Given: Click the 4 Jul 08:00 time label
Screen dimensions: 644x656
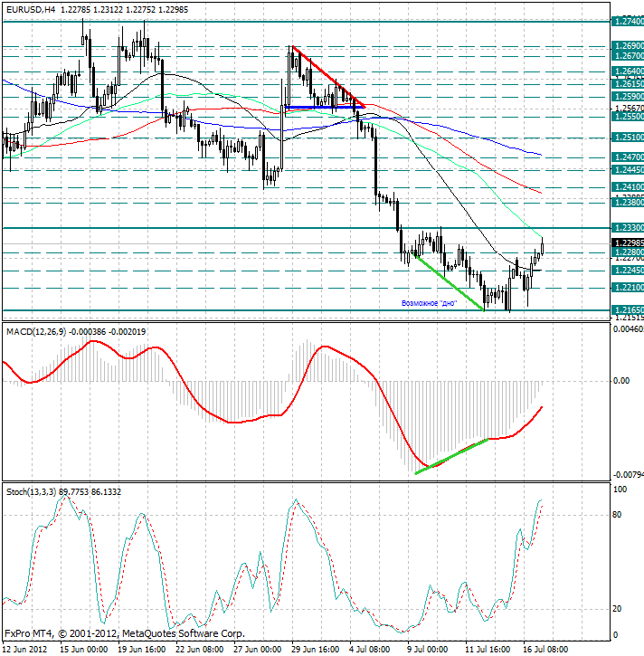Looking at the screenshot, I should (x=370, y=650).
